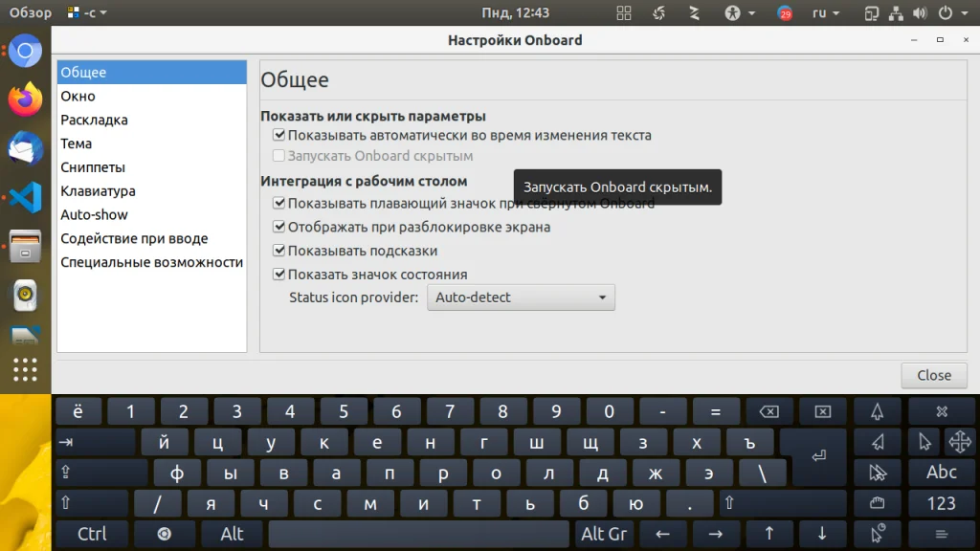Tap the Enter (Return) key
This screenshot has height=551, width=980.
point(817,456)
